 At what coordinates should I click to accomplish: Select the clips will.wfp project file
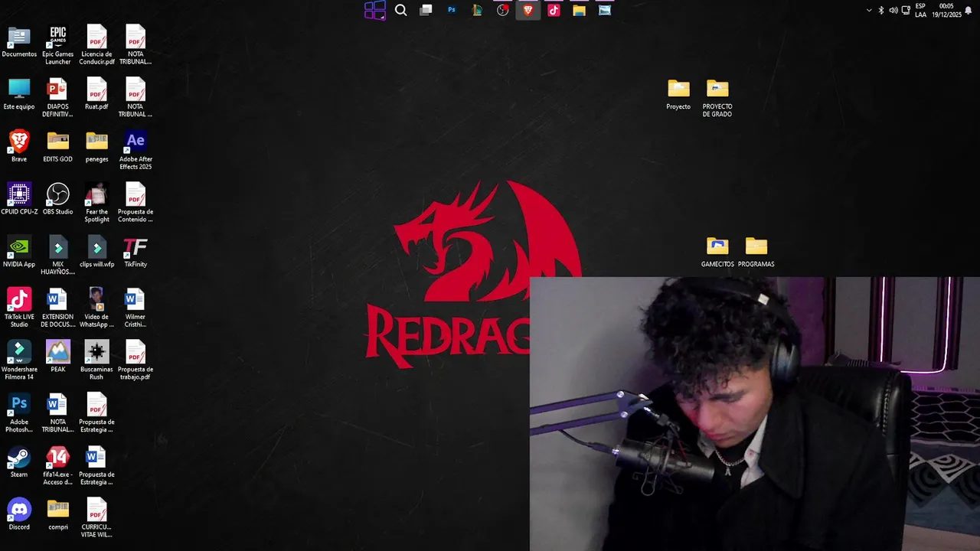click(x=96, y=252)
